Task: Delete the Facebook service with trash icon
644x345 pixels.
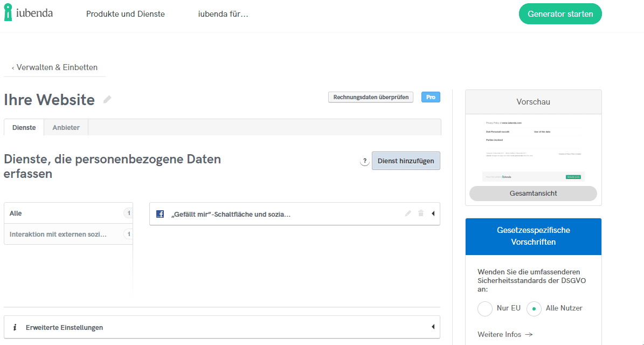Action: (421, 213)
